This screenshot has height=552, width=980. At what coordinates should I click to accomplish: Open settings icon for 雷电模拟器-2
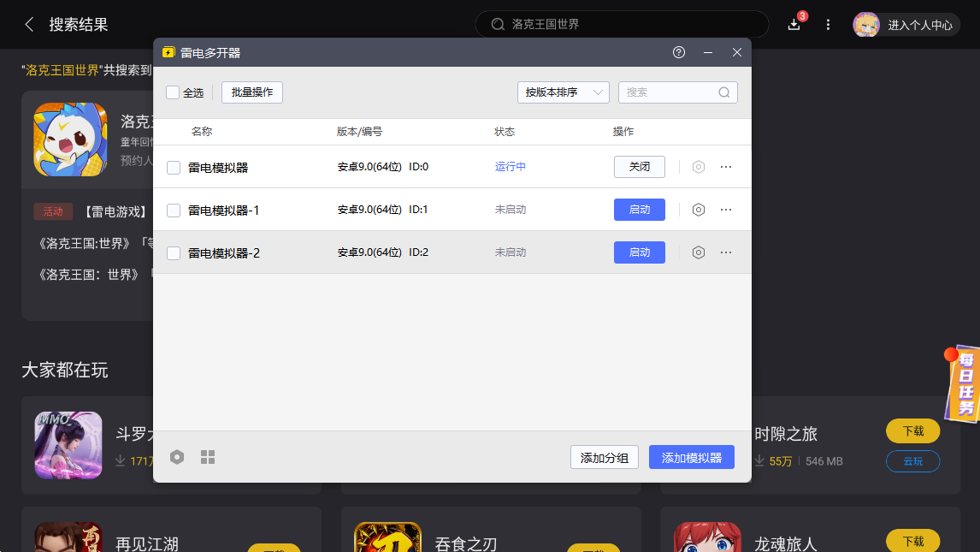[x=699, y=252]
